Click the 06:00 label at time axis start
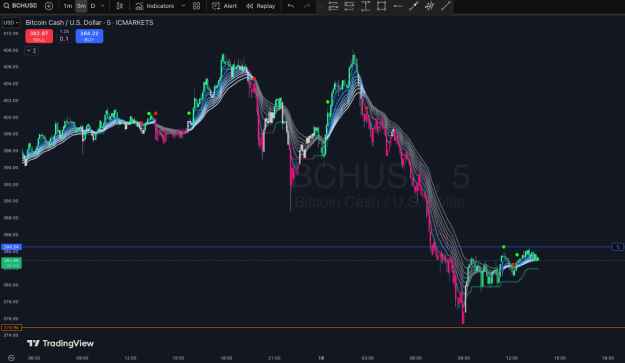 coord(34,358)
